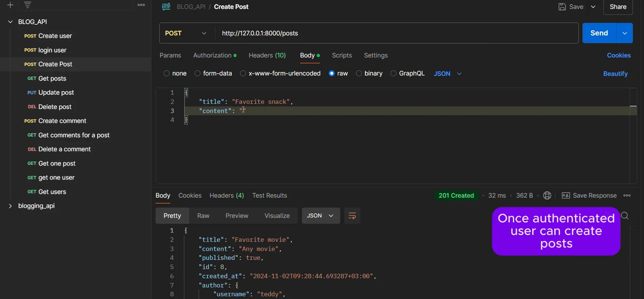Open the Delete a comment request

click(64, 149)
